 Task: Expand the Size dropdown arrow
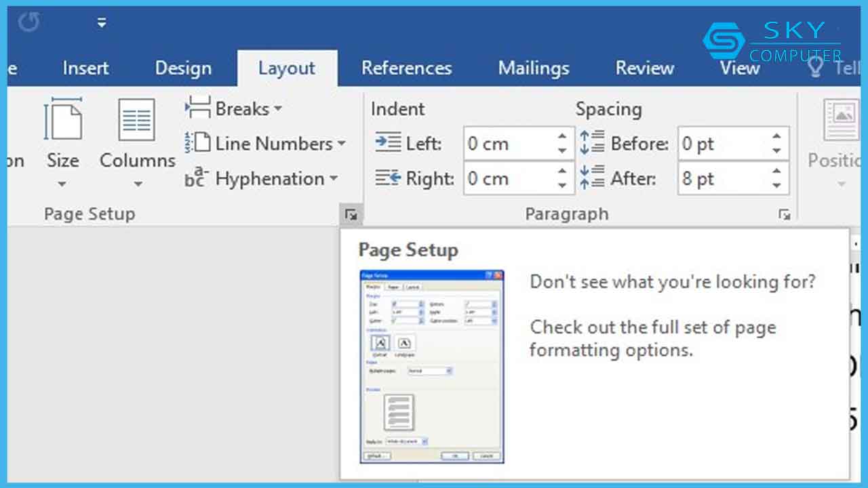coord(62,184)
